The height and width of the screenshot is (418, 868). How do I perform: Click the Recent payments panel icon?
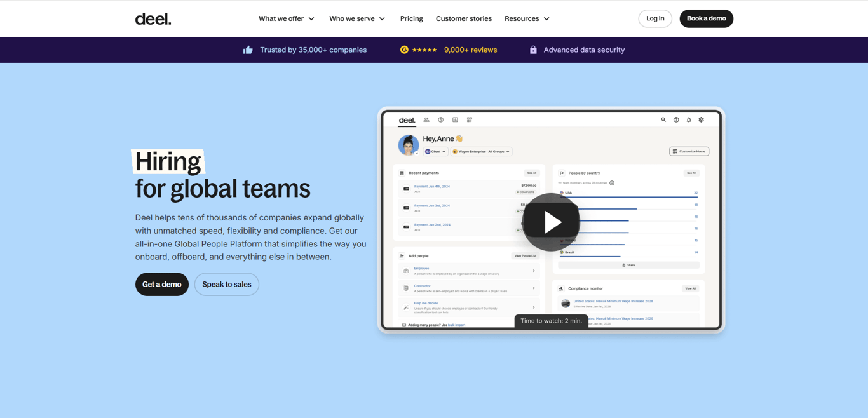(x=402, y=173)
